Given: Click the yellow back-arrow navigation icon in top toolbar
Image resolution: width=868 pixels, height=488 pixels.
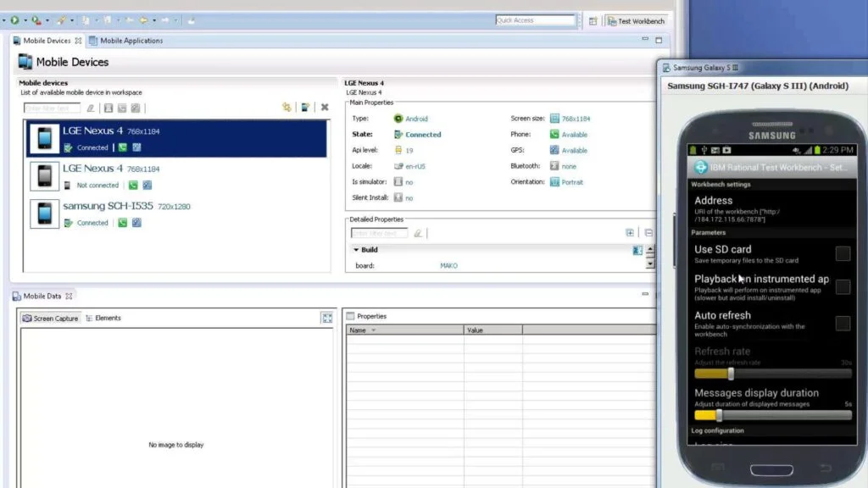Looking at the screenshot, I should click(x=143, y=20).
